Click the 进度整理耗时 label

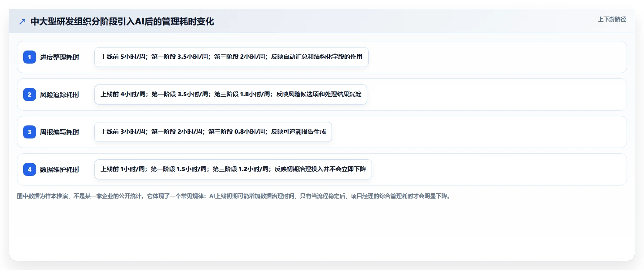[60, 57]
